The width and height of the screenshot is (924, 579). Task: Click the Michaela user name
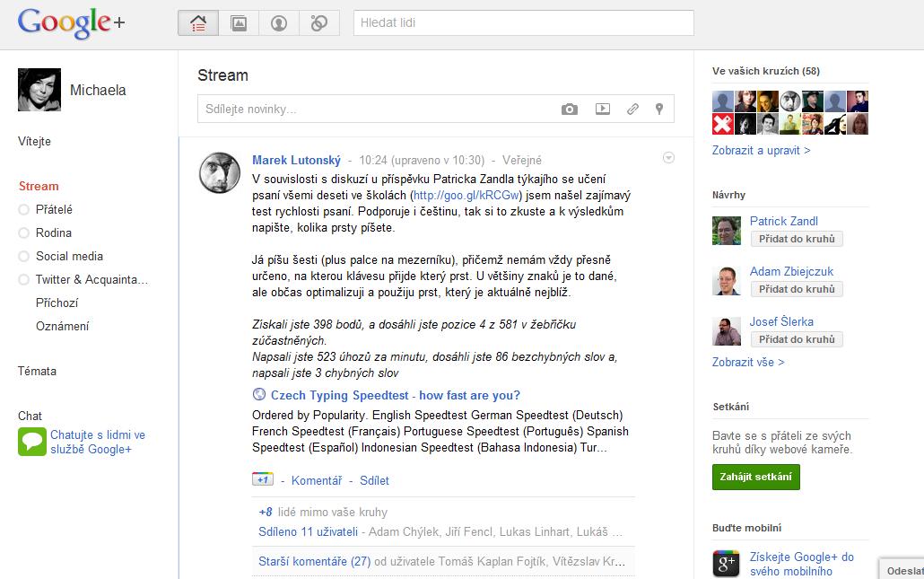click(x=98, y=90)
